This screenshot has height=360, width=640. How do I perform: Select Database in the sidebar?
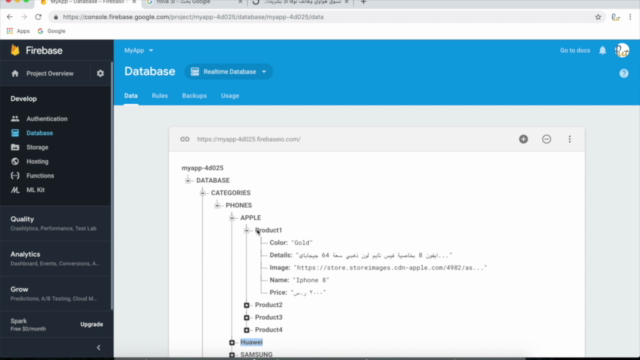(x=40, y=133)
